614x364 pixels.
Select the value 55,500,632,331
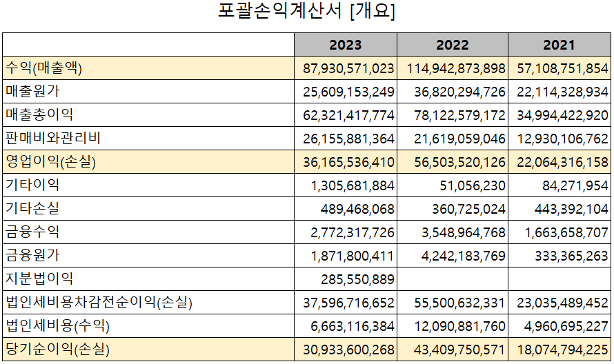click(459, 303)
